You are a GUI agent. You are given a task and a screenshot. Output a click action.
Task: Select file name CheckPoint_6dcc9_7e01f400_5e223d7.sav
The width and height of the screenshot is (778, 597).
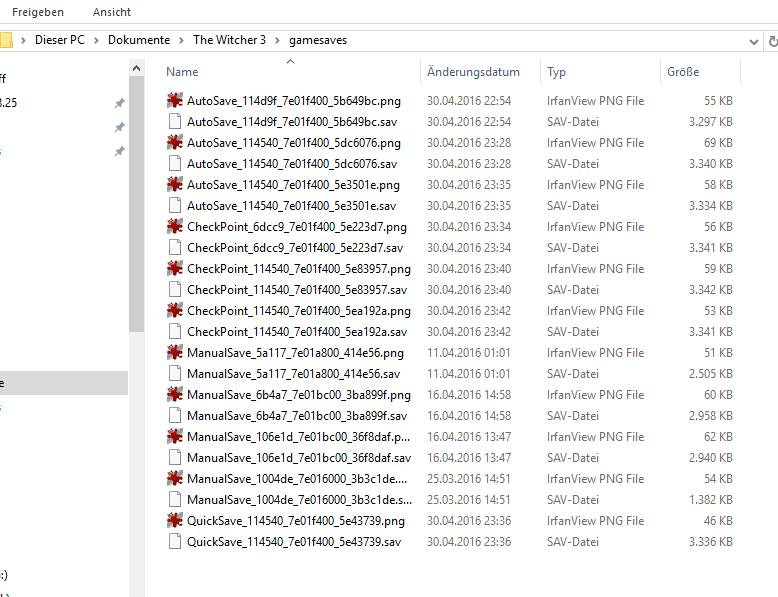pos(295,248)
